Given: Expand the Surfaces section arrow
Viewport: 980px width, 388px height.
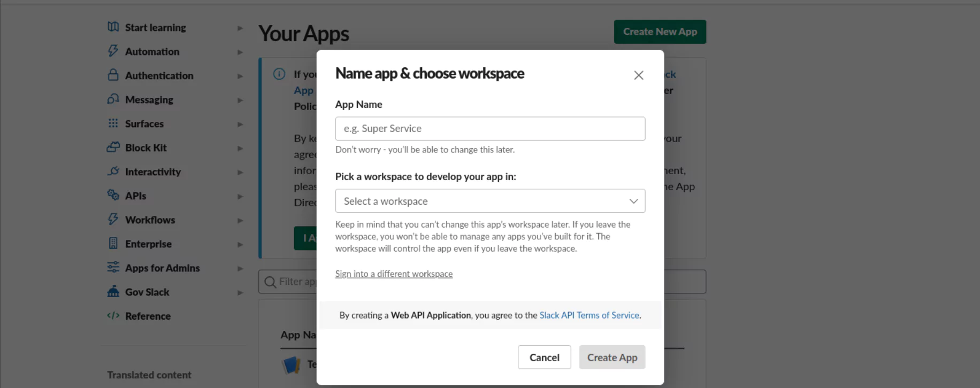Looking at the screenshot, I should pyautogui.click(x=240, y=124).
